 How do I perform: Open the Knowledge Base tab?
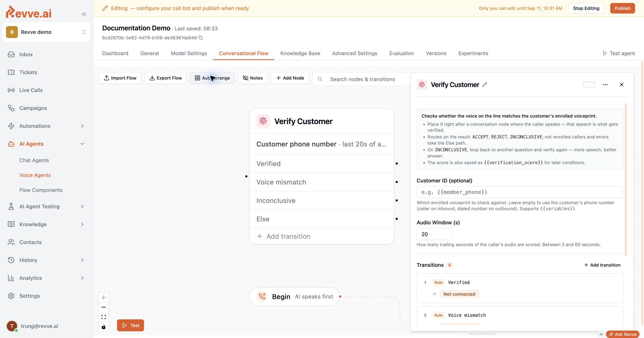300,53
